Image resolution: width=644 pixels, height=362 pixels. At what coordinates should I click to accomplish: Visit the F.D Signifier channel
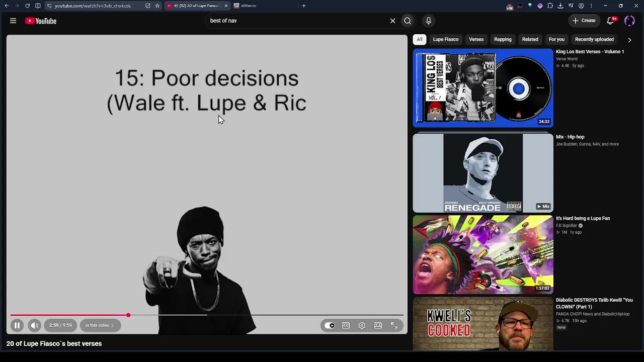tap(567, 226)
